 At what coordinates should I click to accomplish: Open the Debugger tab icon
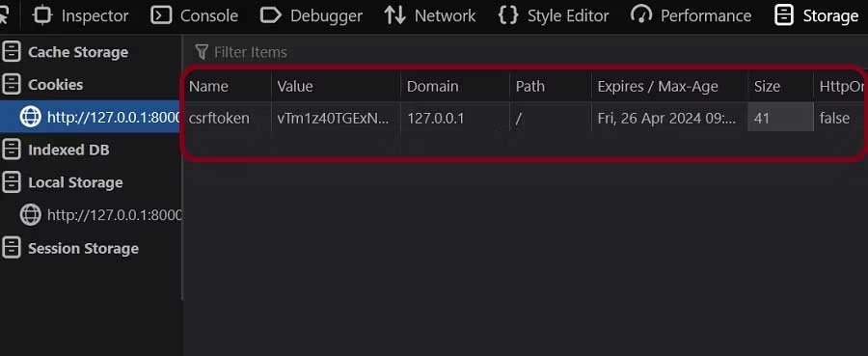270,15
